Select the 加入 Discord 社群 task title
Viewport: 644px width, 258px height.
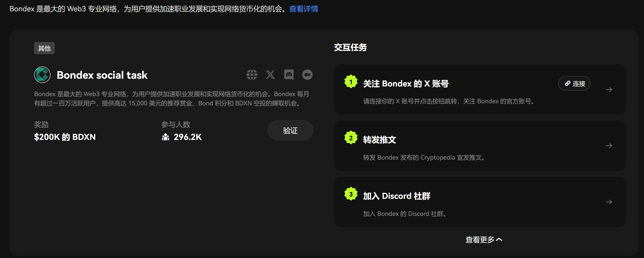pos(397,196)
